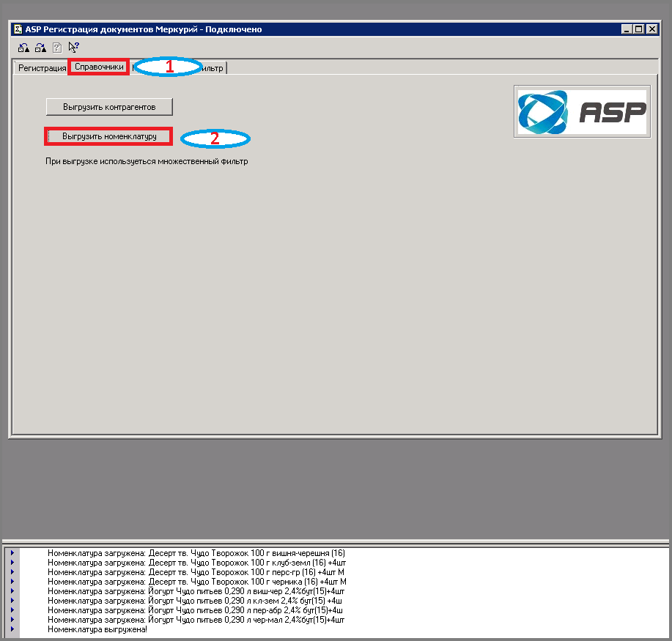
Task: Select log row 'Творожок 100 г вишня-черешня (16)'
Action: pyautogui.click(x=196, y=553)
